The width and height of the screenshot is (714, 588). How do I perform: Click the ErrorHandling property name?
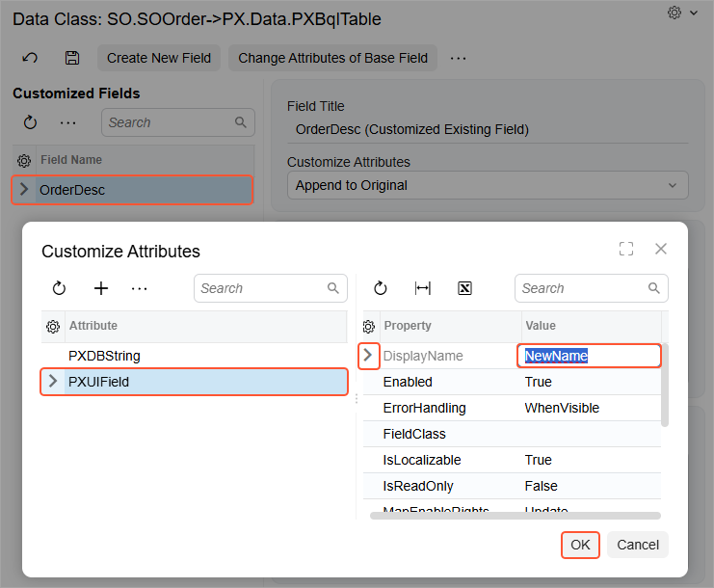tap(424, 408)
